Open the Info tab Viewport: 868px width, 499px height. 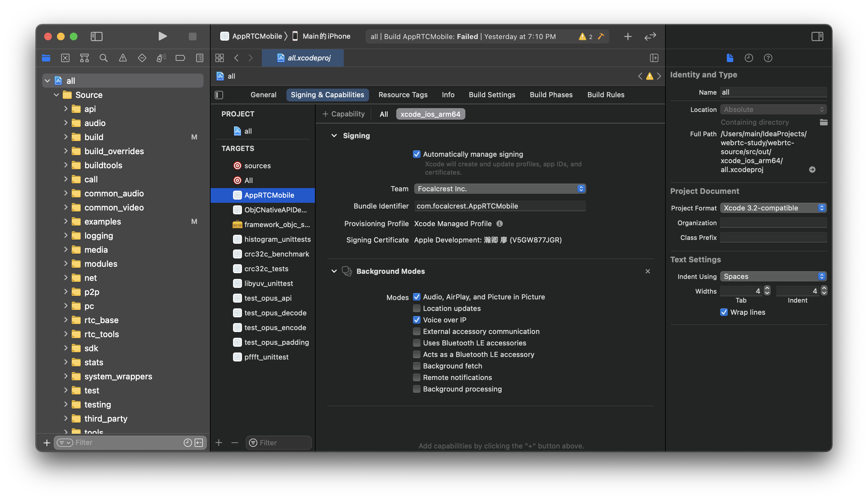pos(448,95)
